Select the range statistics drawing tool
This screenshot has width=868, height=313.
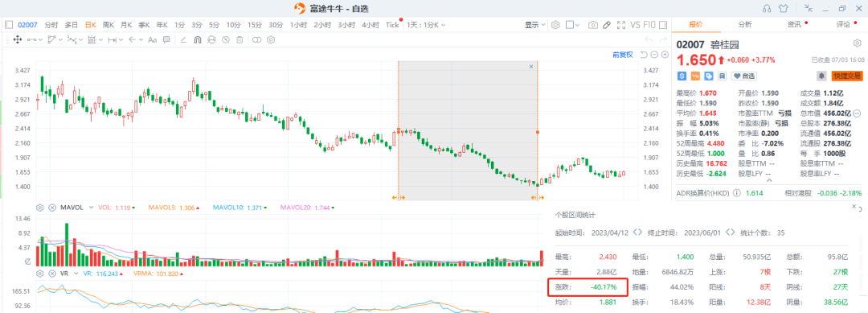pyautogui.click(x=92, y=39)
